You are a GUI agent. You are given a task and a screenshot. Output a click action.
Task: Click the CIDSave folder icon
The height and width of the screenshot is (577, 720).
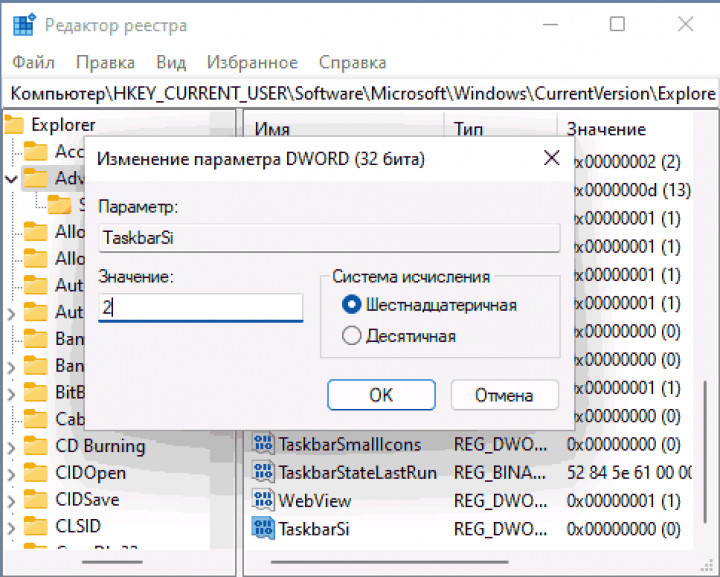35,499
